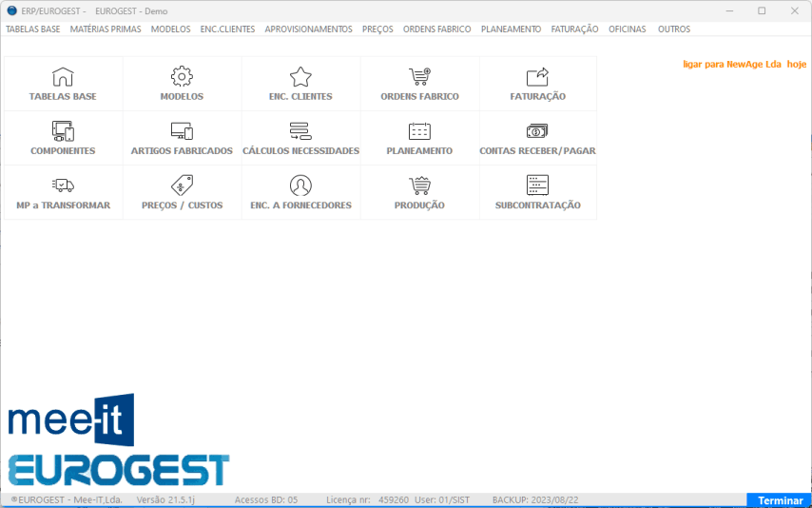Click the Terminar button
This screenshot has width=812, height=508.
pos(780,500)
